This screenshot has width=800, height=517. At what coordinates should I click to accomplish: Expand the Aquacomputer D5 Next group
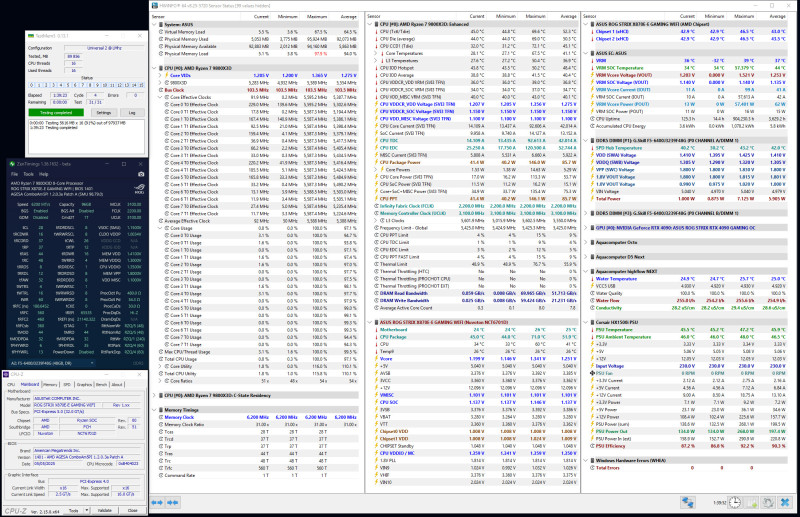coord(586,257)
